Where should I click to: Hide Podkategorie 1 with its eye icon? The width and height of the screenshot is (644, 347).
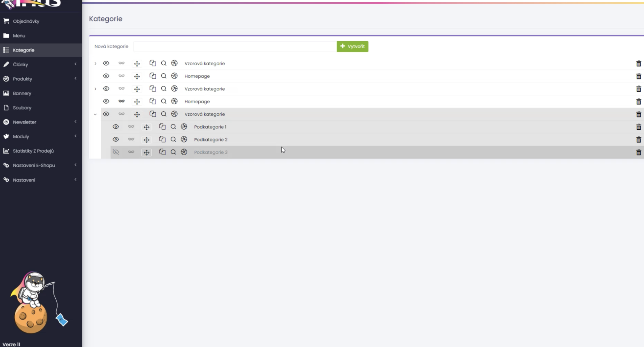pyautogui.click(x=116, y=127)
